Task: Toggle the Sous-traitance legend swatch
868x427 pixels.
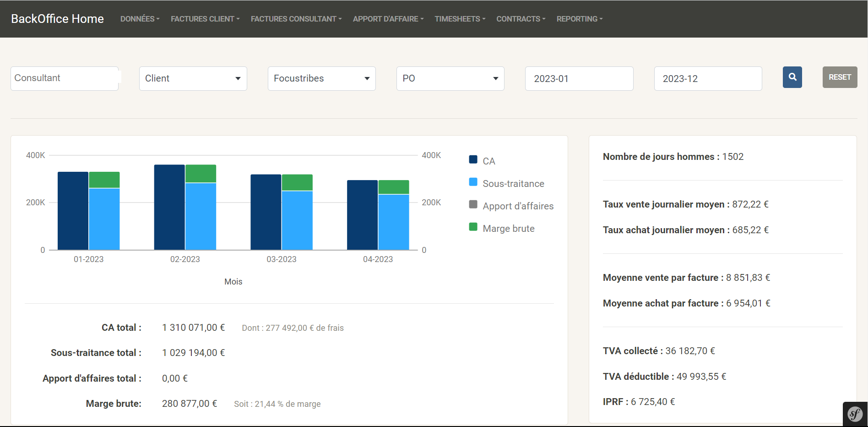Action: point(473,182)
